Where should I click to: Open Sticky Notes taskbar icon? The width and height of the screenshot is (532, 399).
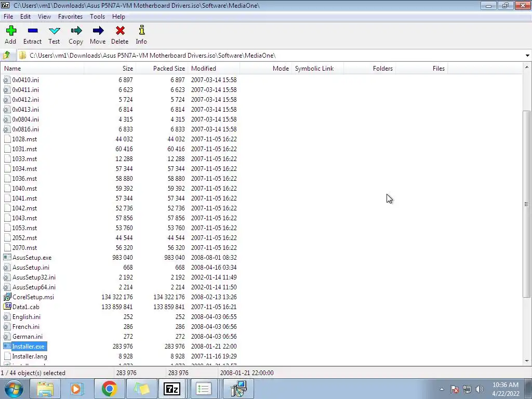[x=141, y=389]
